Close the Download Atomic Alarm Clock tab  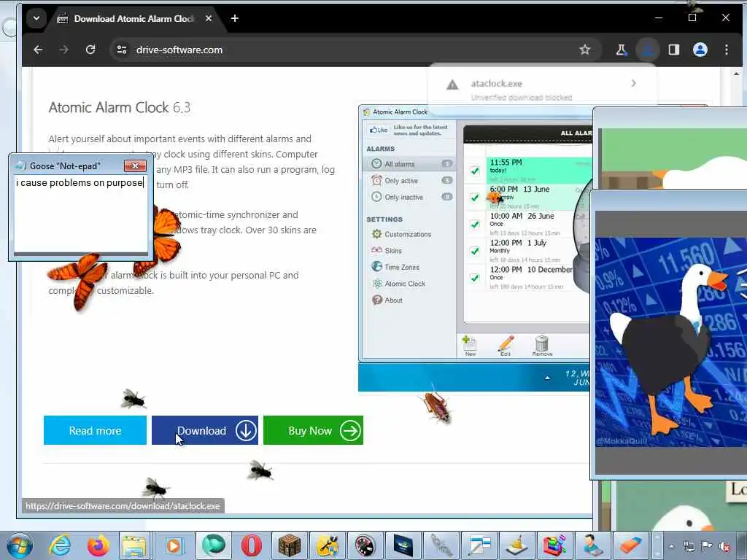point(209,18)
